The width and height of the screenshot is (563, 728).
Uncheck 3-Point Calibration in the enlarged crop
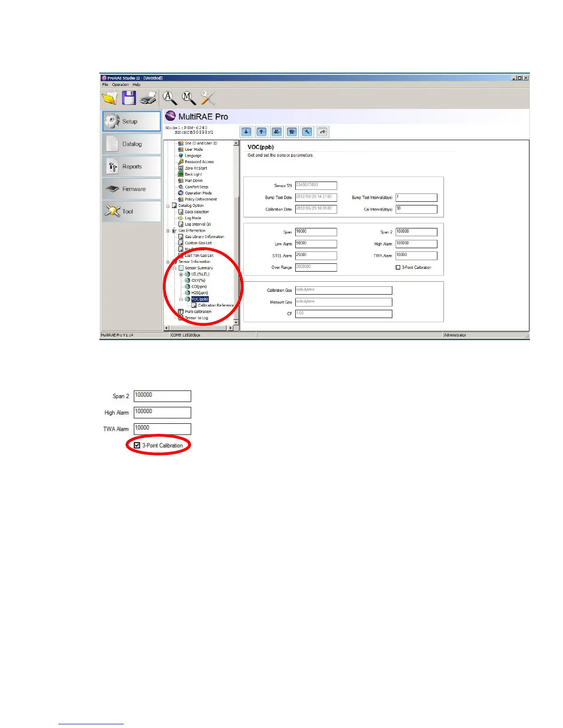(x=137, y=445)
